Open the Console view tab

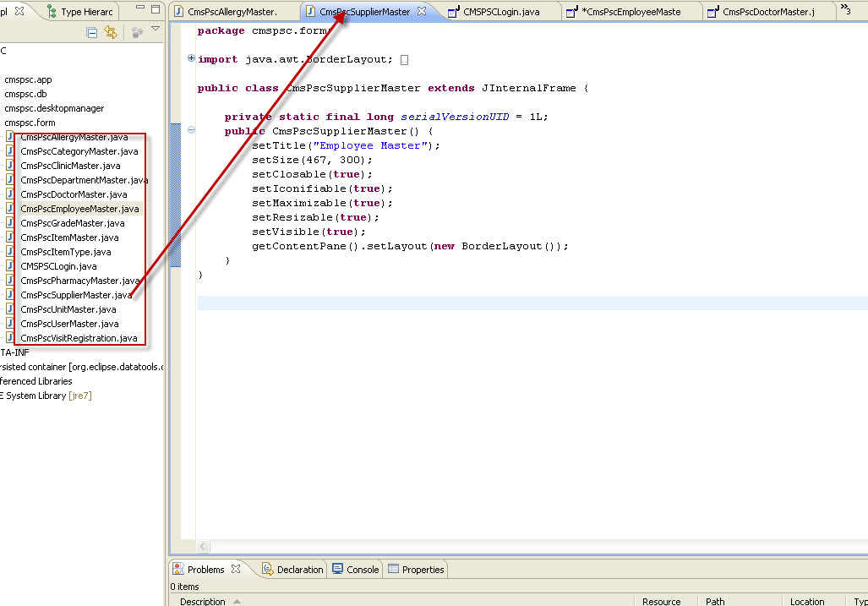tap(356, 570)
